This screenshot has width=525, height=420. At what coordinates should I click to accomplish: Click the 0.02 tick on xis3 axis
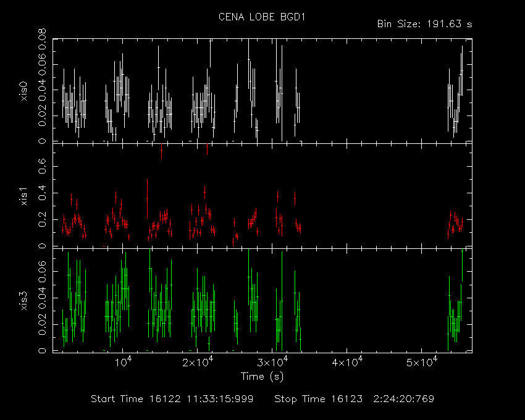[x=42, y=324]
